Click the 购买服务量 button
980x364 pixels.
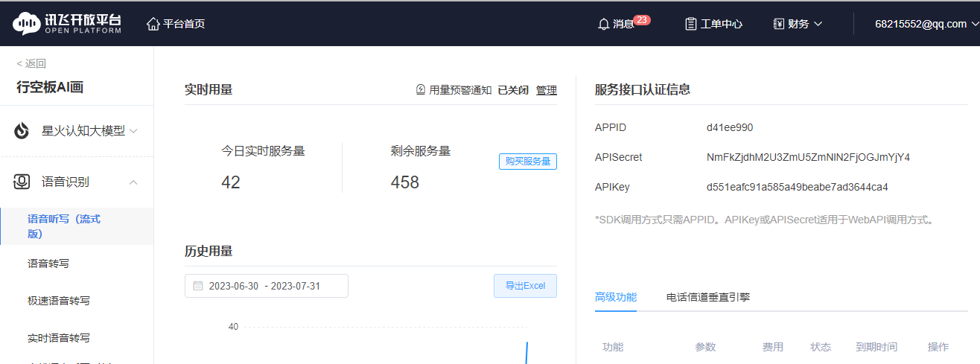click(x=528, y=162)
